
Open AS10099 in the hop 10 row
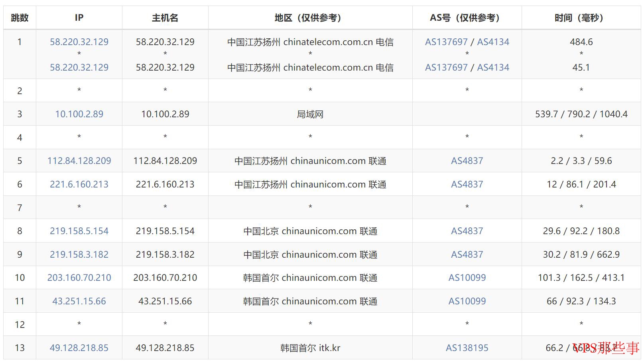click(467, 278)
